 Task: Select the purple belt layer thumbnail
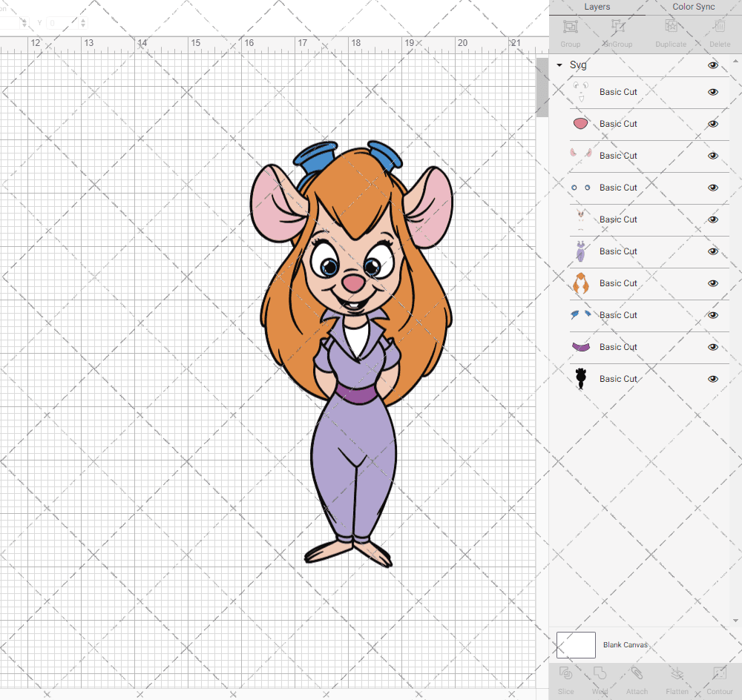(x=581, y=347)
